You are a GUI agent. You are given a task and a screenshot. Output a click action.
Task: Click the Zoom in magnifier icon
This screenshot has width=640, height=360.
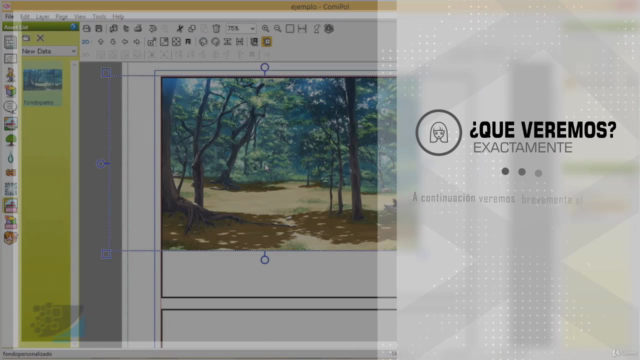tap(265, 29)
